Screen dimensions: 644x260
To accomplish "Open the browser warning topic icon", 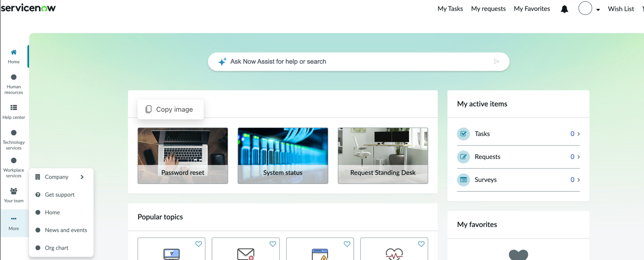I will point(320,254).
